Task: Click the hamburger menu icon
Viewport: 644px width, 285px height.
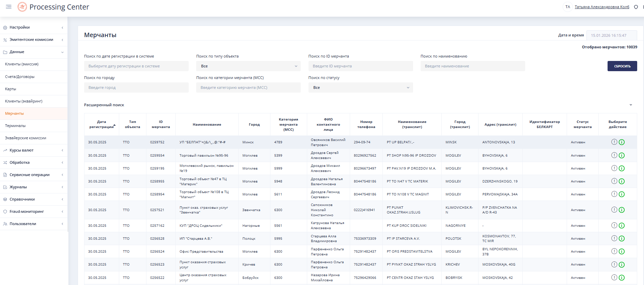Action: tap(9, 7)
